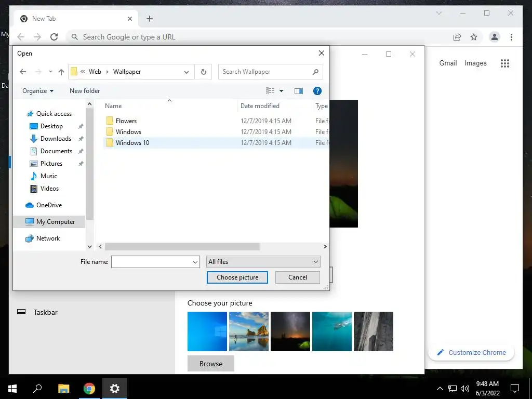The width and height of the screenshot is (532, 399).
Task: Click New folder
Action: (x=85, y=91)
